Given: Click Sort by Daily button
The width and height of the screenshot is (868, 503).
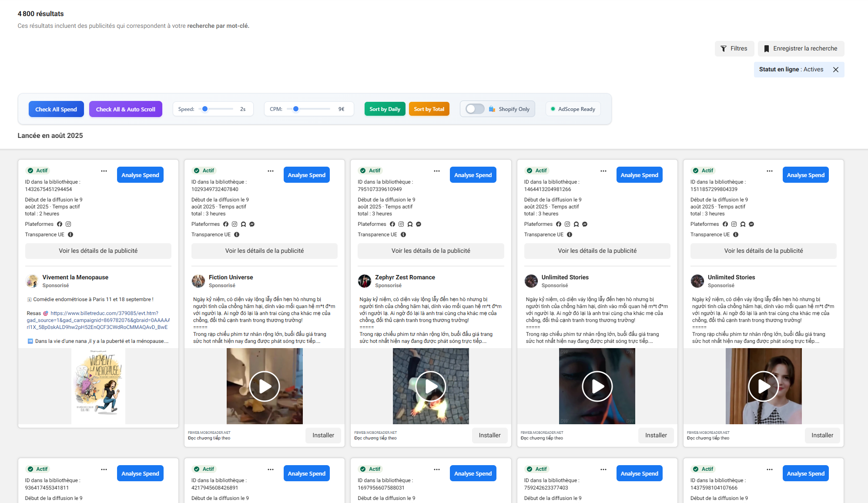Looking at the screenshot, I should [385, 109].
